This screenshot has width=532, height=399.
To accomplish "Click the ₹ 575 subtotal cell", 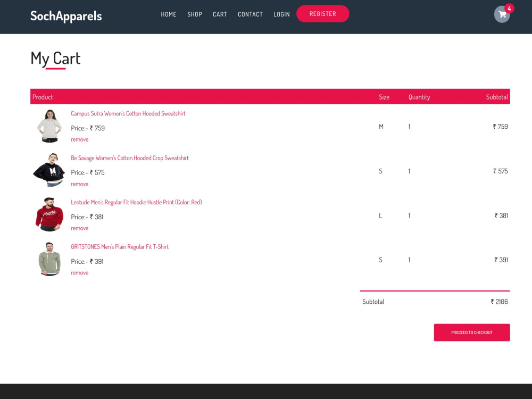I will tap(501, 171).
